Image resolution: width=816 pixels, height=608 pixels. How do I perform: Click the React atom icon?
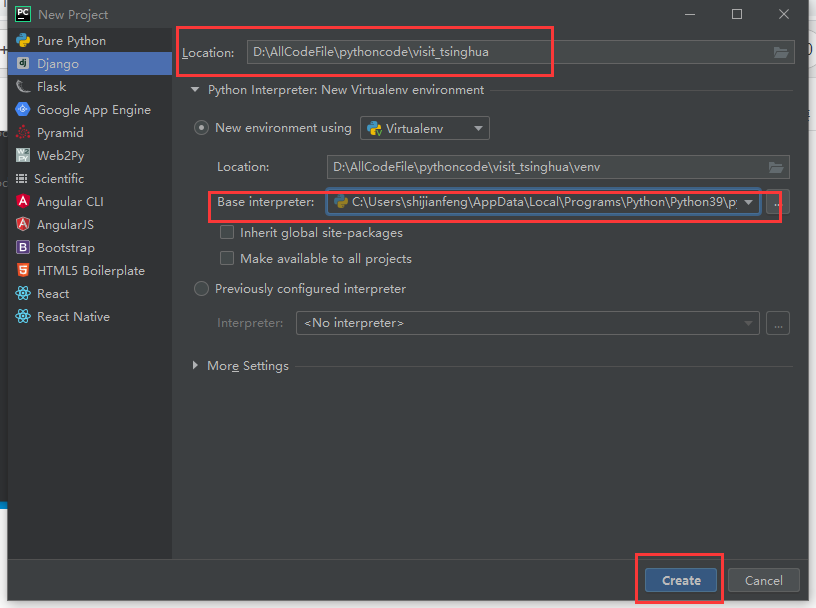[23, 294]
